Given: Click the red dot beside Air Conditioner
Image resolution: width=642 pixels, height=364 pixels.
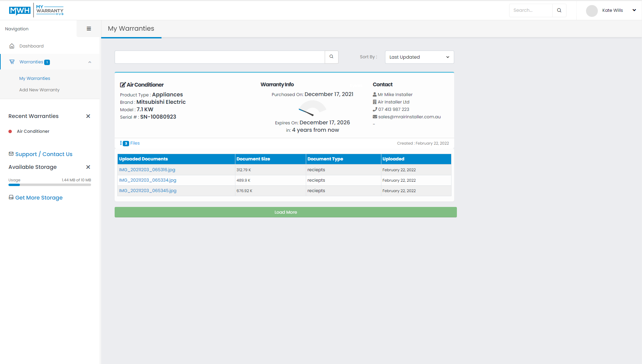Looking at the screenshot, I should pos(10,131).
